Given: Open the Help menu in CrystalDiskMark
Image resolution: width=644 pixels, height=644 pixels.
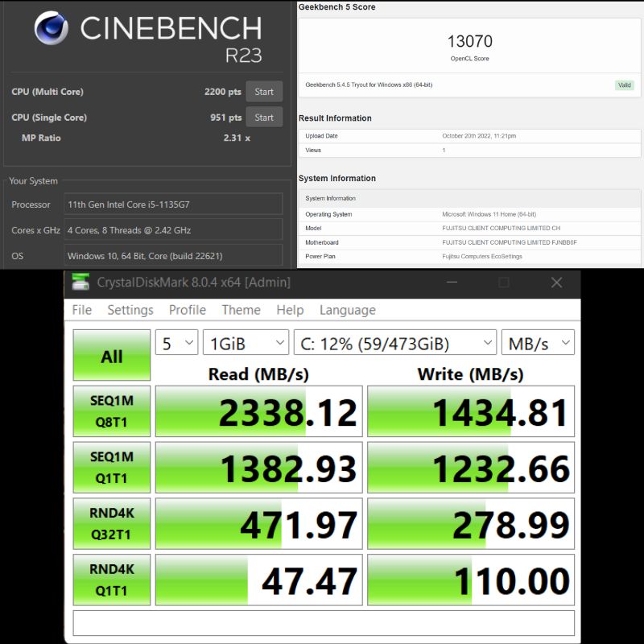Looking at the screenshot, I should click(290, 310).
